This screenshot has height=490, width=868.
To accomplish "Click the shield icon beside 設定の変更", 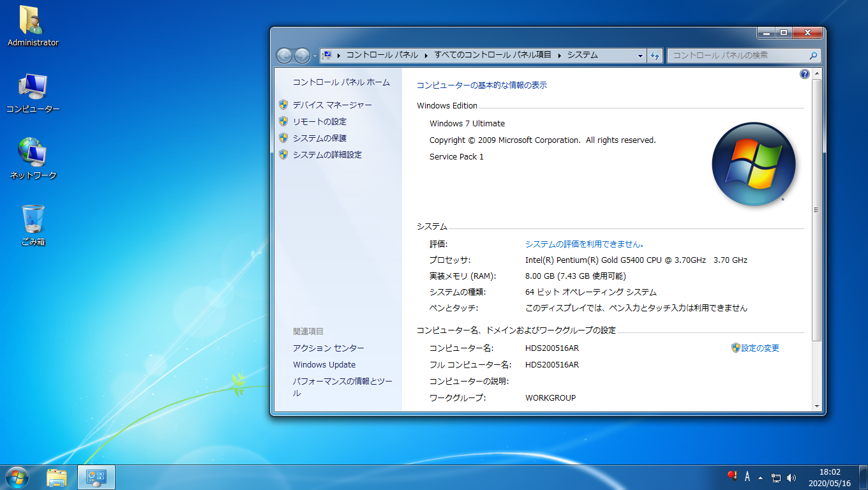I will [x=736, y=348].
